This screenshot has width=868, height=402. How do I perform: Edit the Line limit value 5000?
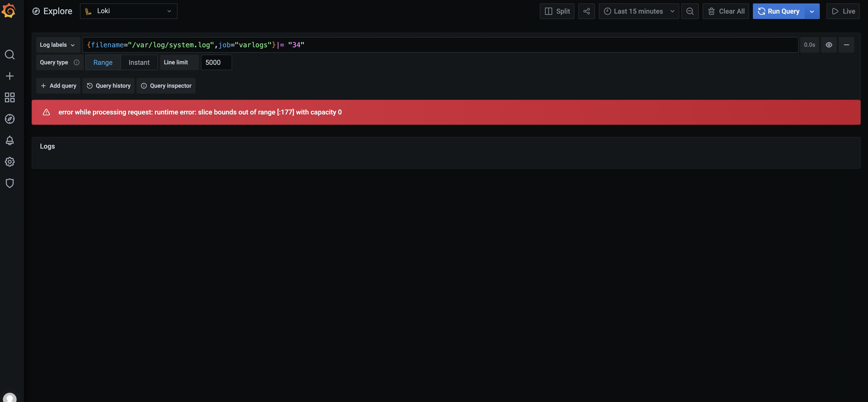click(x=216, y=62)
